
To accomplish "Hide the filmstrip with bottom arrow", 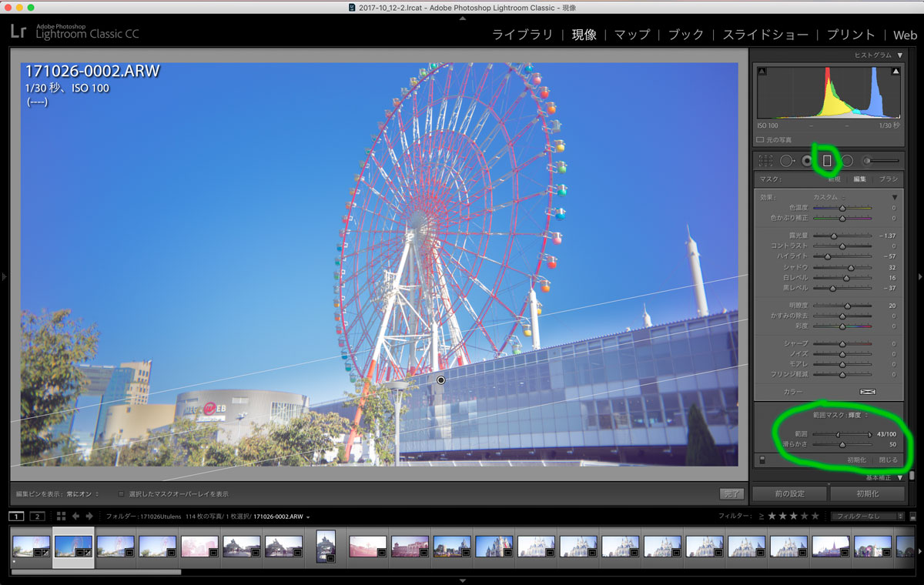I will point(462,580).
